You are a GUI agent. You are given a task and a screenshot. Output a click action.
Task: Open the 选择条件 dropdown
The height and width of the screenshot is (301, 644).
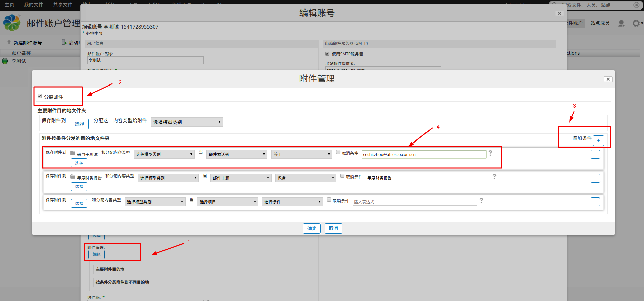pos(293,202)
